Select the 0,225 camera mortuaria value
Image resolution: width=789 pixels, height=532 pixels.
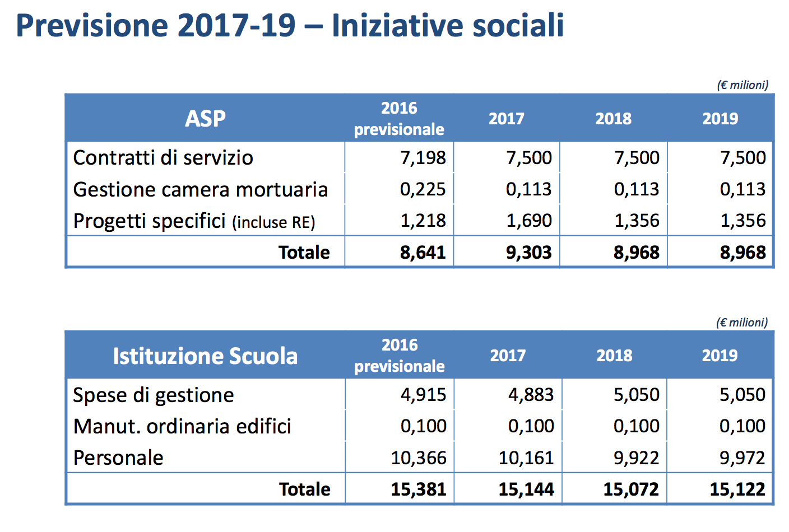coord(423,190)
